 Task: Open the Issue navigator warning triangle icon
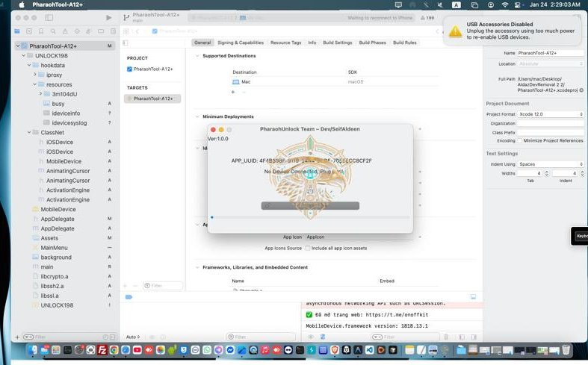pos(65,31)
